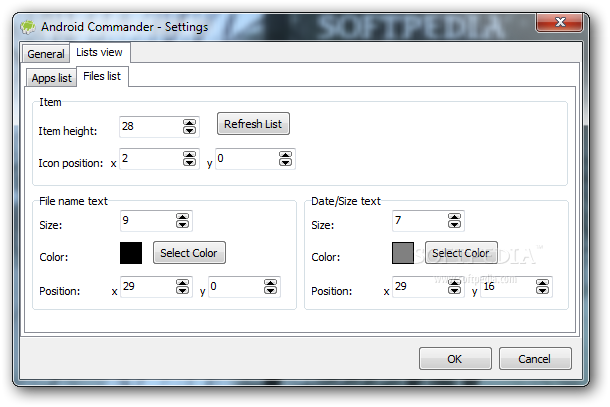Click the gray Date/Size color swatch
Image resolution: width=610 pixels, height=407 pixels.
pyautogui.click(x=403, y=253)
